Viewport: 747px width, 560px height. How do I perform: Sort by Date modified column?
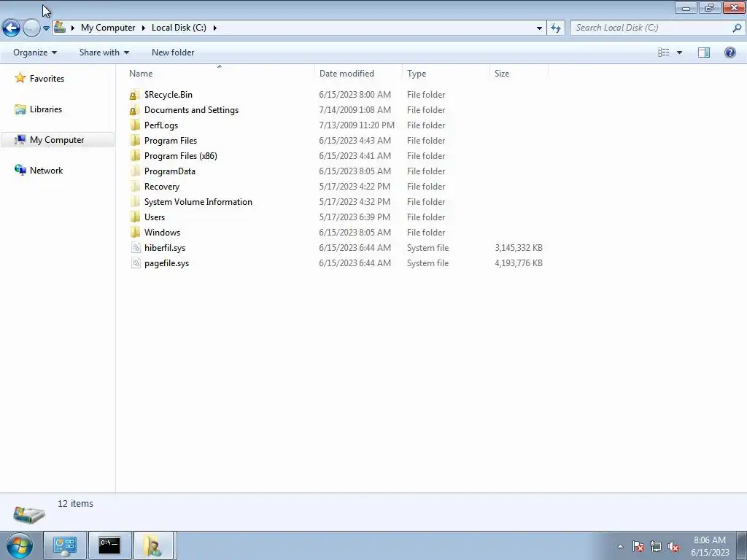click(358, 74)
